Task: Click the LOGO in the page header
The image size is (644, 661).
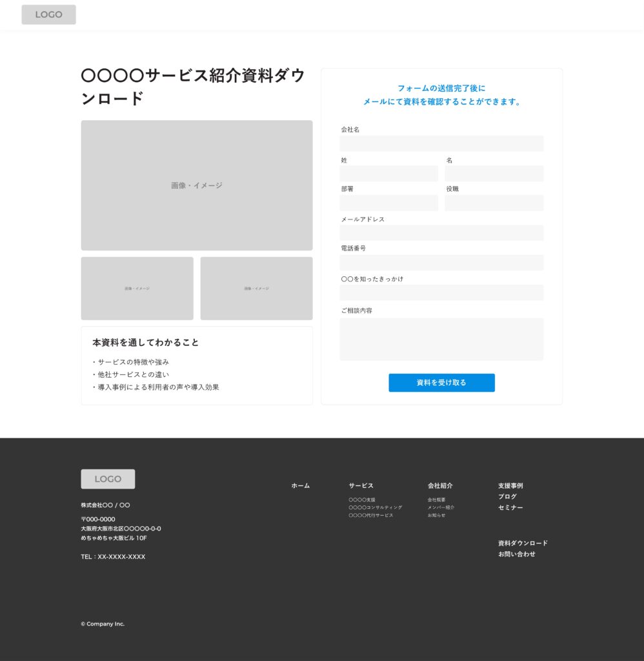Action: point(48,15)
